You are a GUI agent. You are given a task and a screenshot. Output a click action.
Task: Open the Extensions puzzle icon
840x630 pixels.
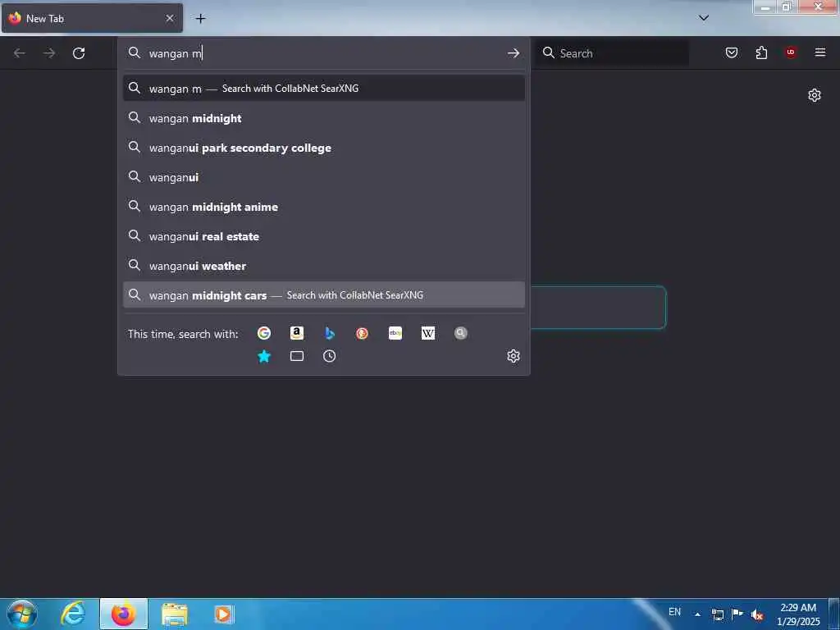[x=761, y=52]
